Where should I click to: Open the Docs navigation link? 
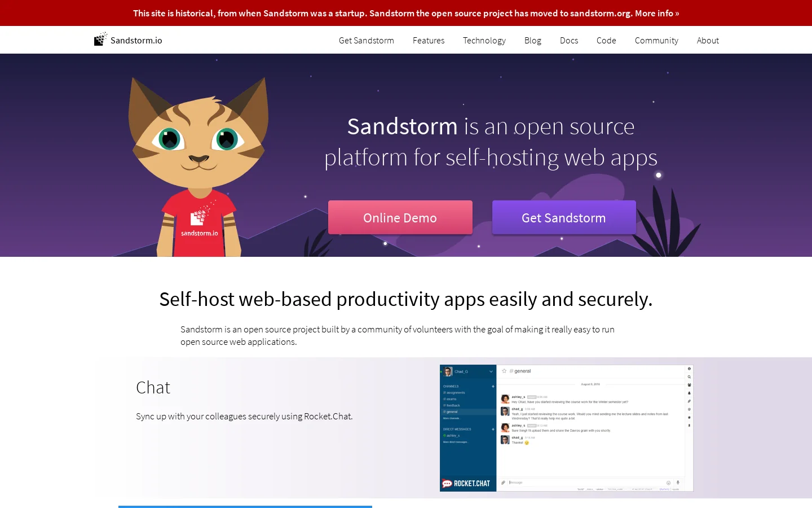[569, 41]
